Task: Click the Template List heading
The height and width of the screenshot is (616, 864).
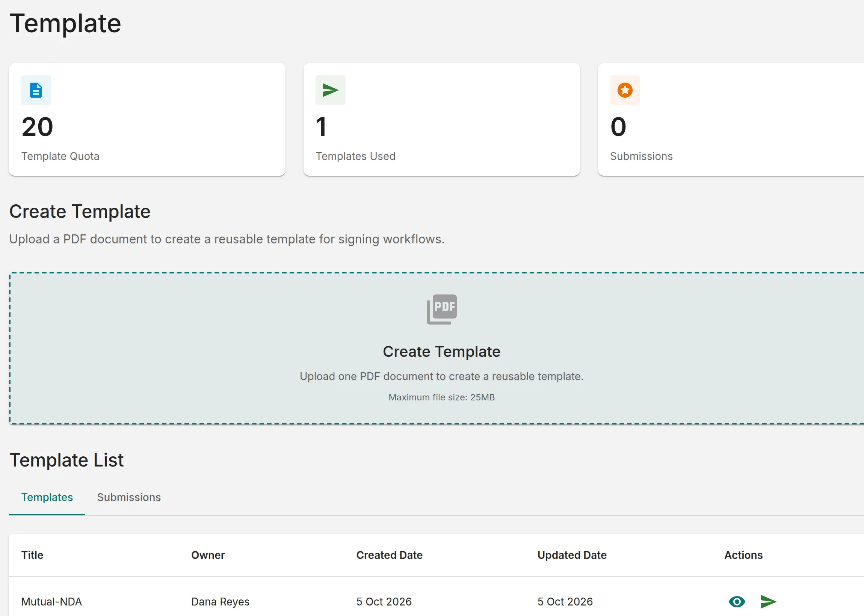Action: (66, 460)
